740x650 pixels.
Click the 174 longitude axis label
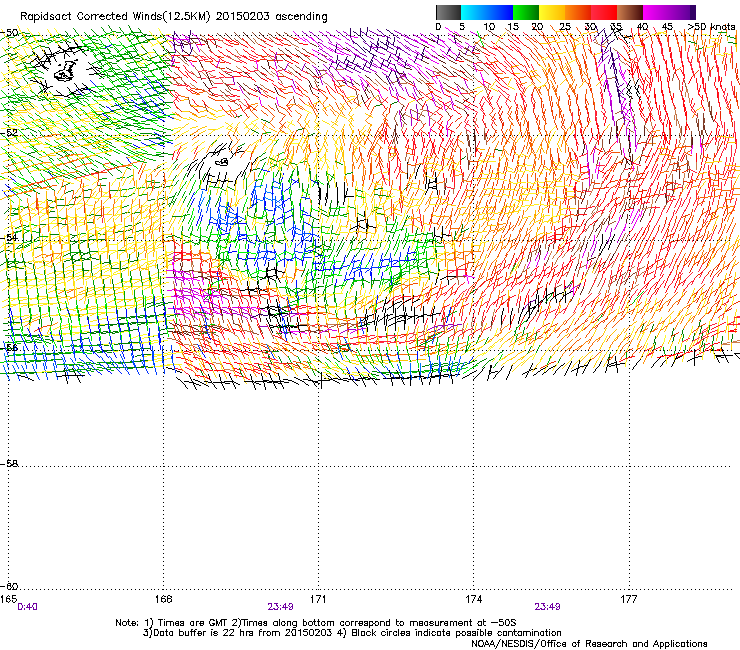click(x=473, y=599)
